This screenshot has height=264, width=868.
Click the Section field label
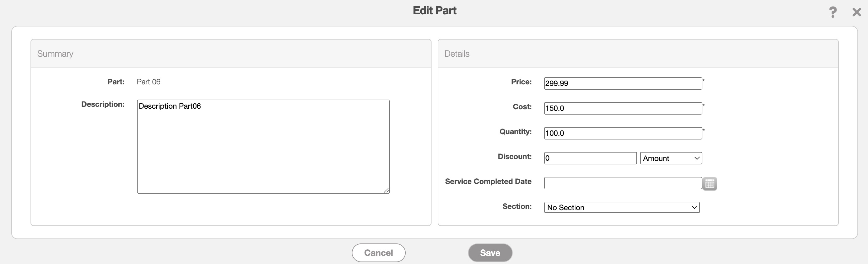pos(517,206)
